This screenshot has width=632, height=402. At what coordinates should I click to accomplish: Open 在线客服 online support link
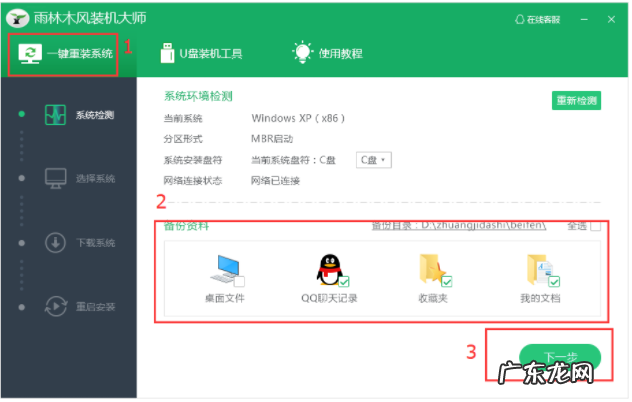click(537, 19)
